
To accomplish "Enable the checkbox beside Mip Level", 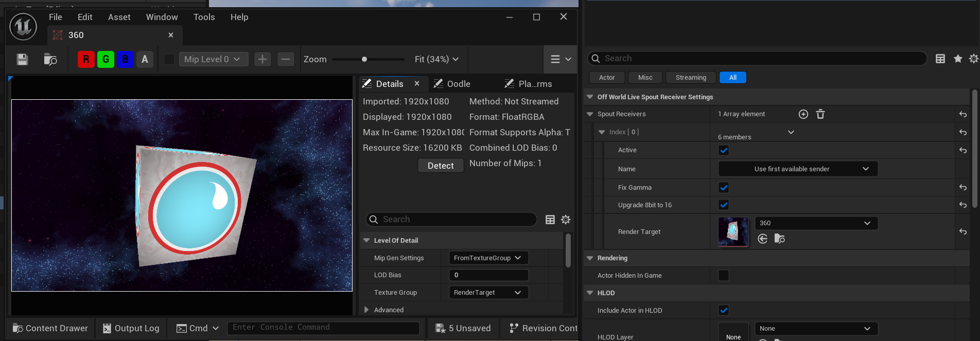I will (x=169, y=59).
